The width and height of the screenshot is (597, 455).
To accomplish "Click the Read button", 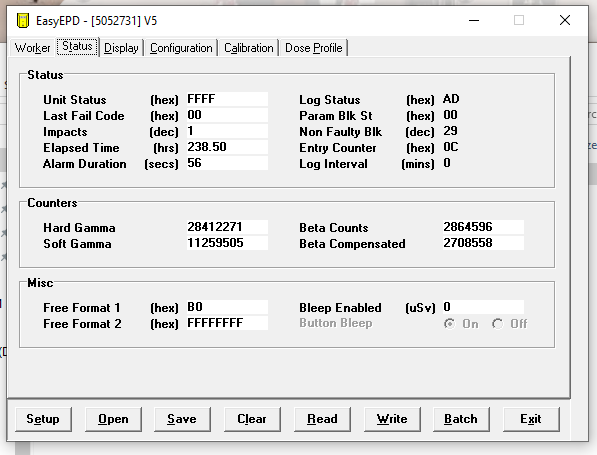I will [322, 419].
